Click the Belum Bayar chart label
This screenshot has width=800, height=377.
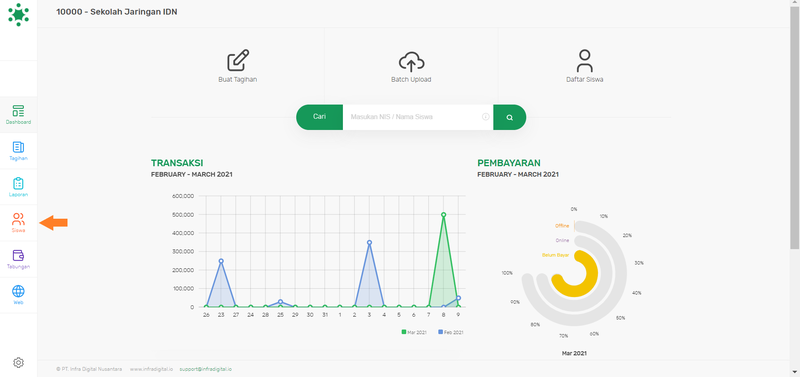555,255
